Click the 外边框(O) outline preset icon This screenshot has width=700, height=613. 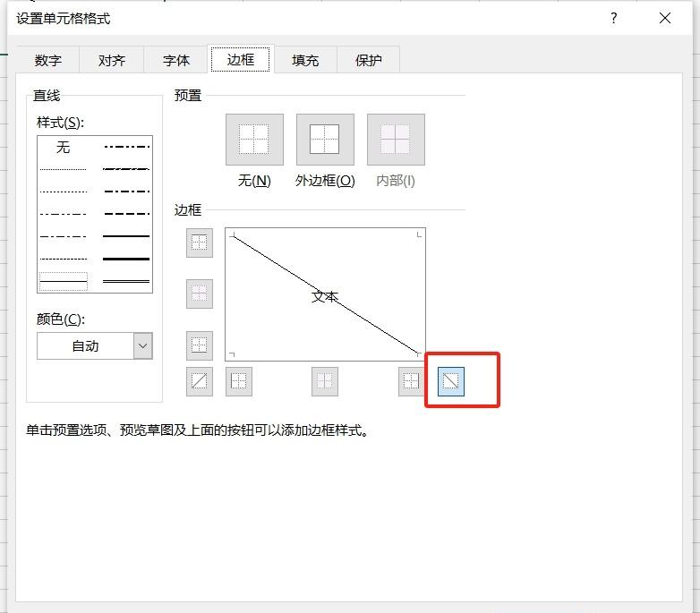(x=325, y=140)
